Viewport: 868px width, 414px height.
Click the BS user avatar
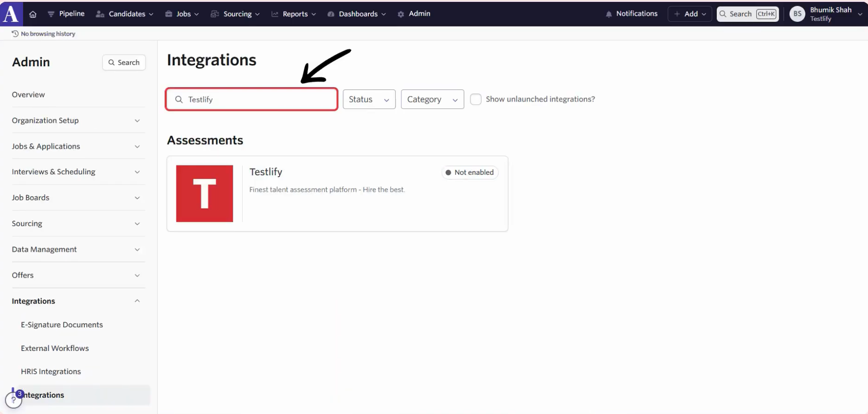click(x=797, y=14)
